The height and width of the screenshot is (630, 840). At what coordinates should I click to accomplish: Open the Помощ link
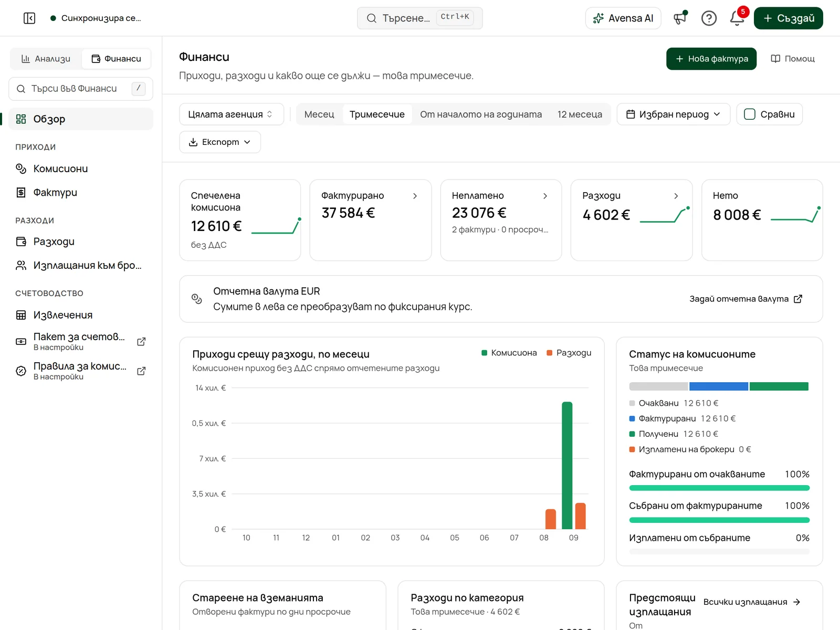coord(793,59)
